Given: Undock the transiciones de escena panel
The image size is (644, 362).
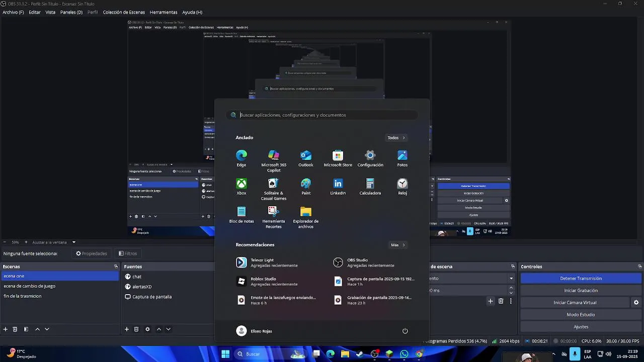Looking at the screenshot, I should (513, 266).
